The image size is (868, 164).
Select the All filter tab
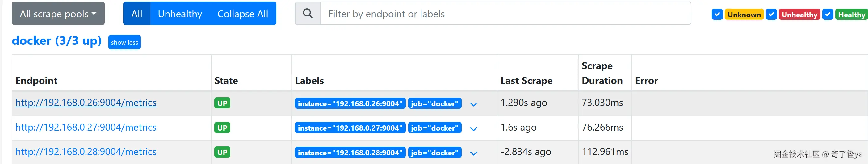pos(136,14)
